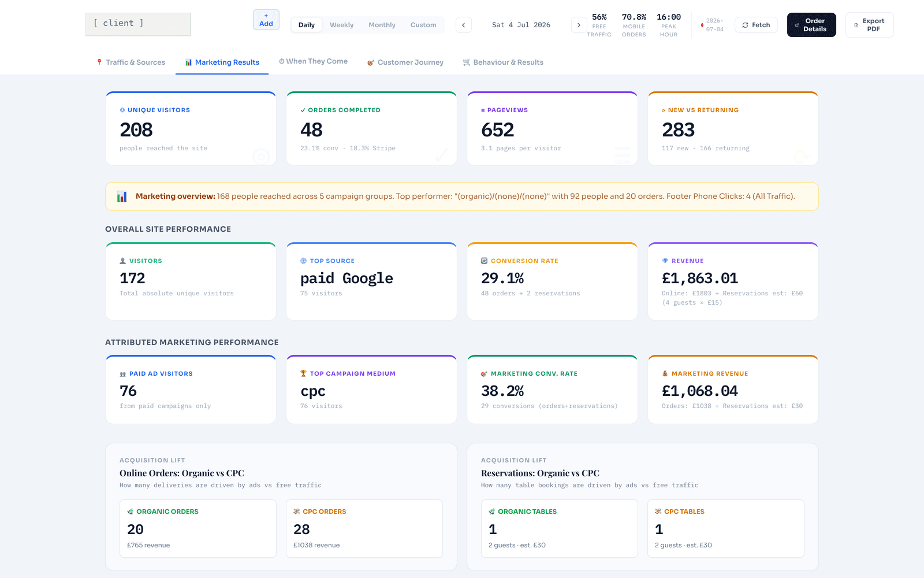Click the red pin icon on Traffic & Sources

pos(99,62)
